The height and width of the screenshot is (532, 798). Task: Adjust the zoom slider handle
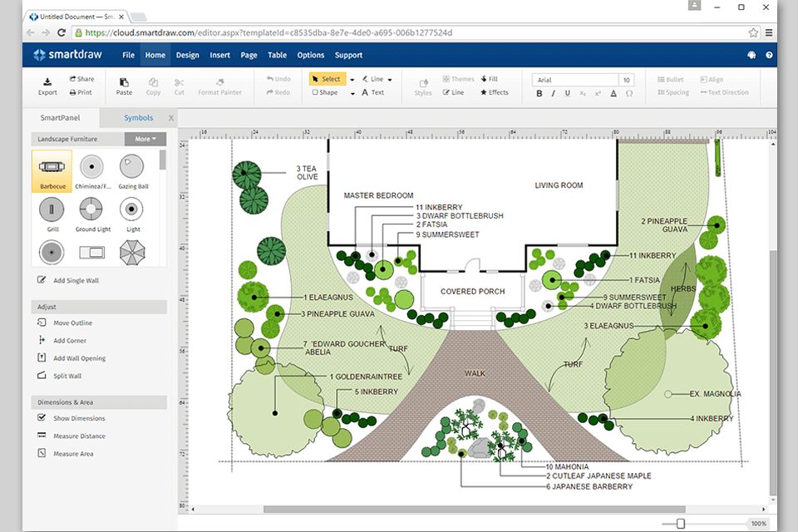(681, 524)
